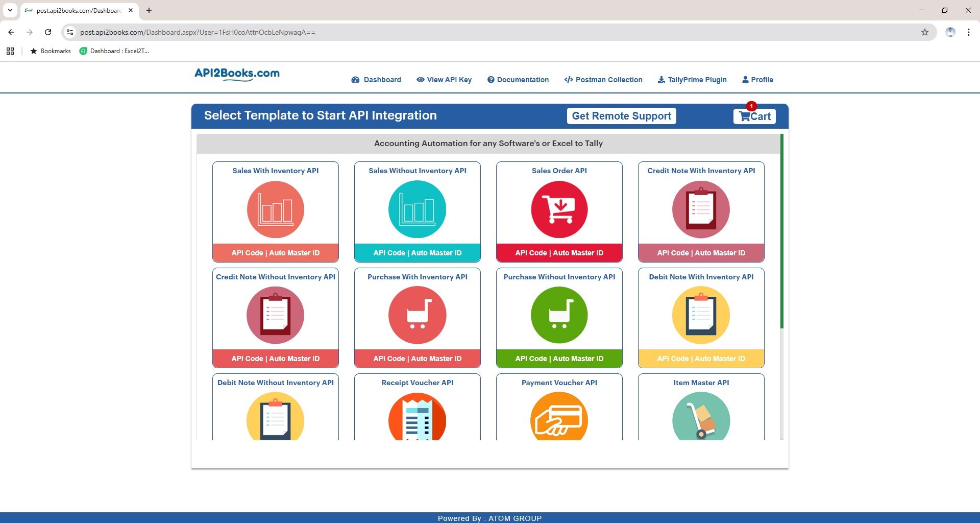Click the browser back arrow
Image resolution: width=980 pixels, height=523 pixels.
tap(11, 32)
